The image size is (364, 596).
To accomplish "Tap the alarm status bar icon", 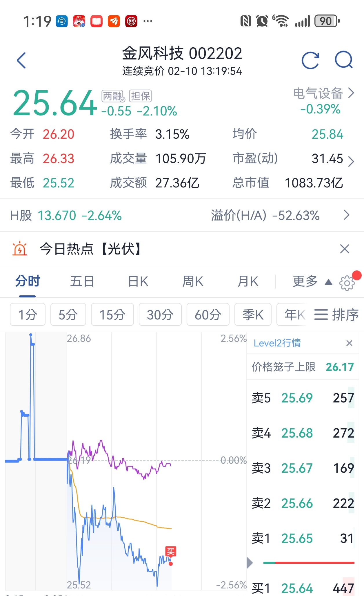I will 262,21.
